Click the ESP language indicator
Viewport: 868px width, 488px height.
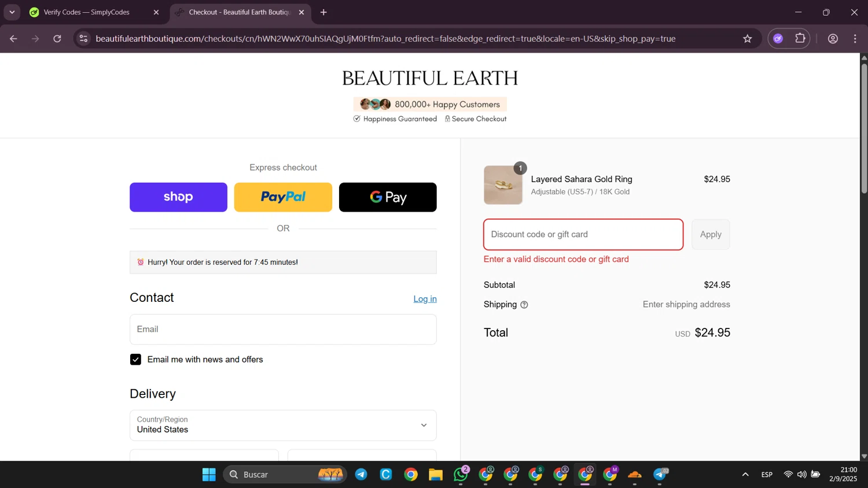(x=767, y=475)
